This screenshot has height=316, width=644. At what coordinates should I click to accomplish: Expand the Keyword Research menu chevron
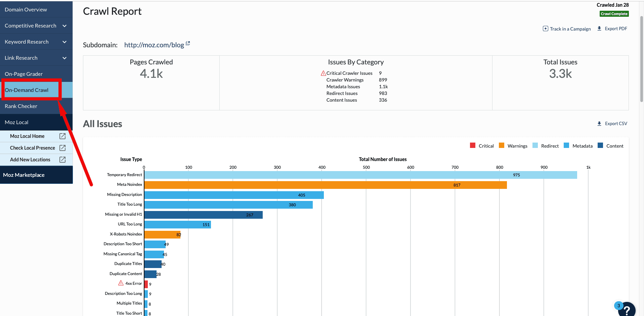(65, 42)
